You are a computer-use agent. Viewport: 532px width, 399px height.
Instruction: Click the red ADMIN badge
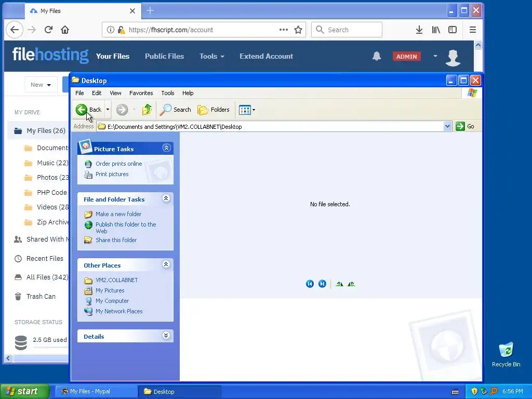pos(406,56)
